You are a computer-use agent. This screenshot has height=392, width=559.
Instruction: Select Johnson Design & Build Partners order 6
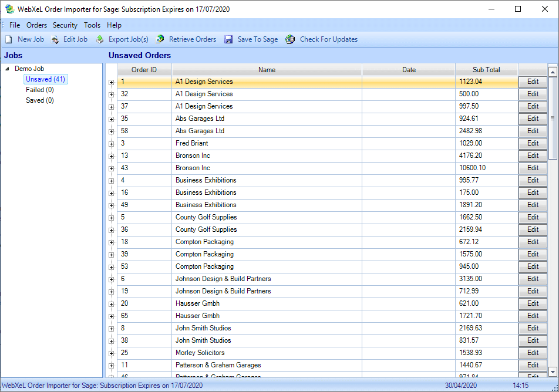pyautogui.click(x=267, y=279)
